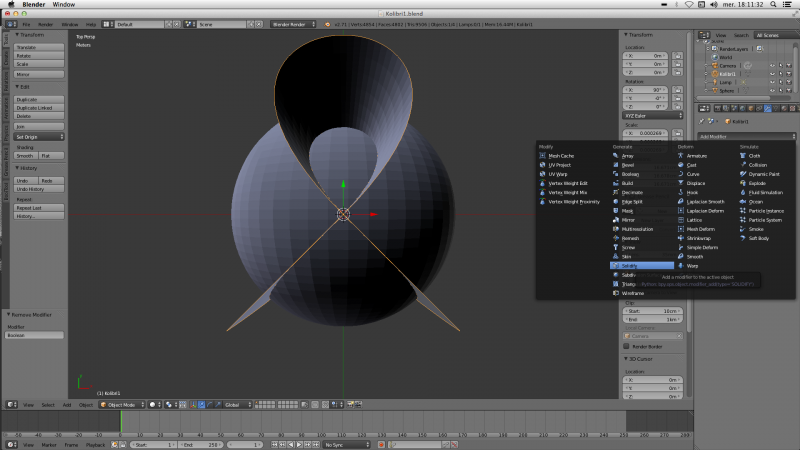The image size is (800, 450).
Task: Click the Displace modifier icon
Action: pos(681,183)
